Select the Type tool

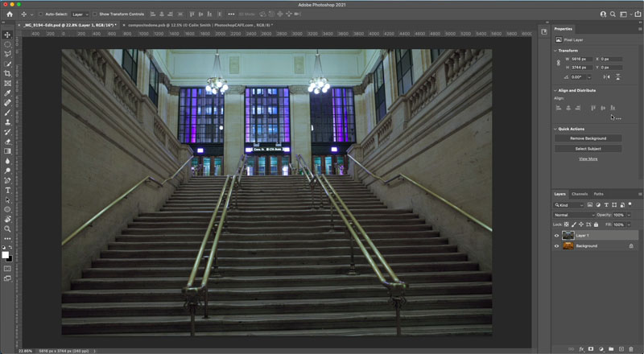(x=7, y=190)
